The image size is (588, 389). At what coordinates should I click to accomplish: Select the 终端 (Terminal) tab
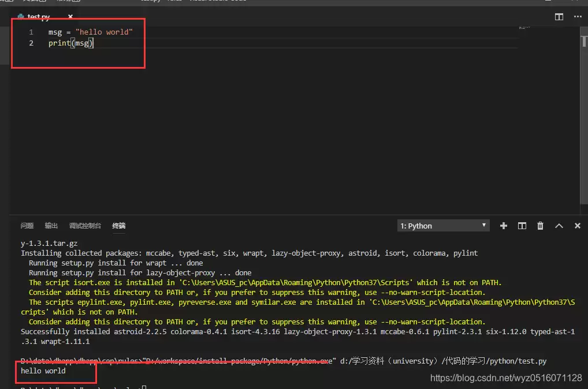(x=118, y=226)
